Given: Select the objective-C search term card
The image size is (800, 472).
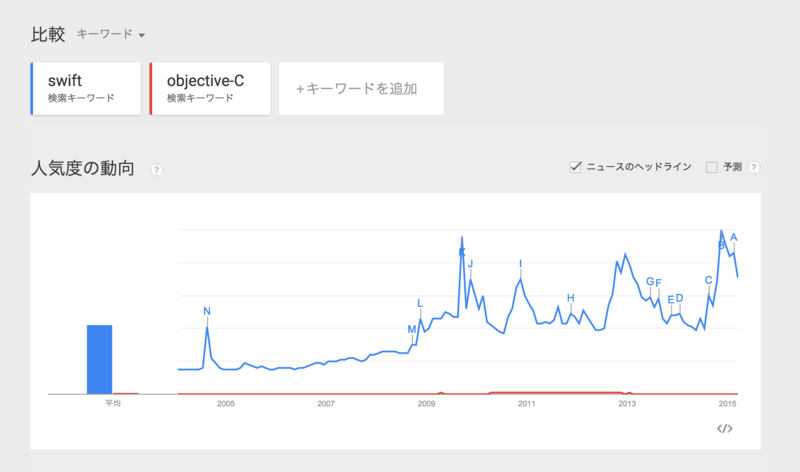Looking at the screenshot, I should tap(210, 89).
